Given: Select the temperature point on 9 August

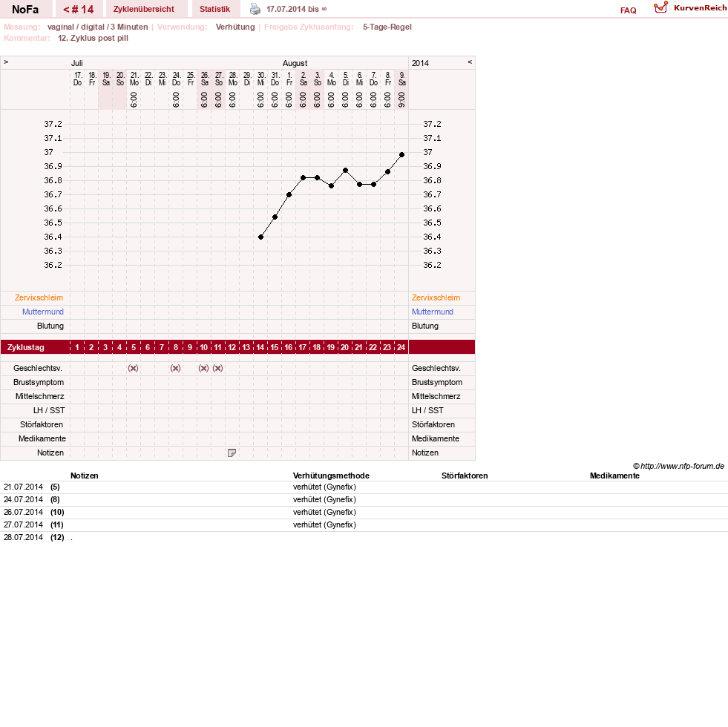Looking at the screenshot, I should (x=402, y=154).
